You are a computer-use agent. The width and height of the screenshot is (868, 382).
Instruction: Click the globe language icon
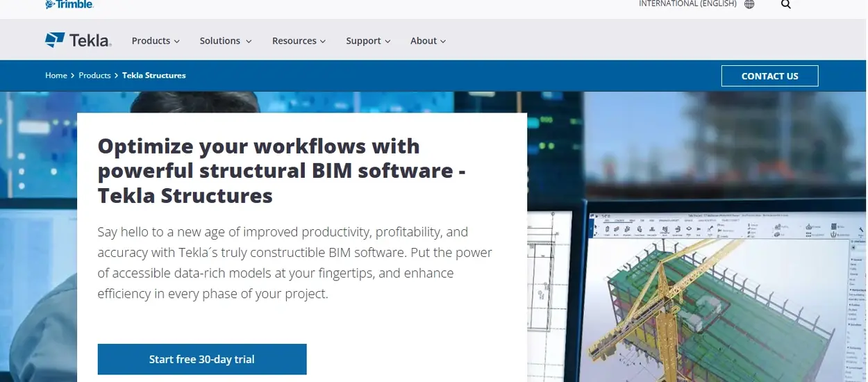(x=749, y=4)
